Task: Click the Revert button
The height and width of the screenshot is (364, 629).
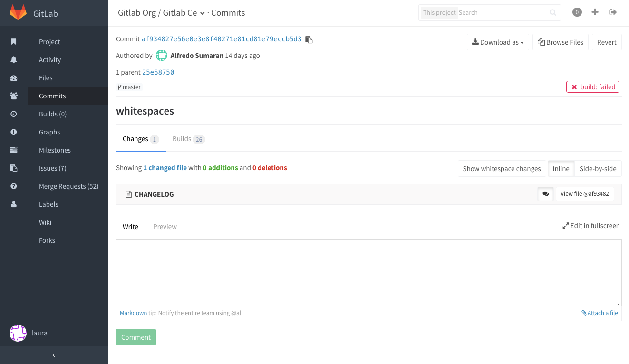Action: coord(607,42)
